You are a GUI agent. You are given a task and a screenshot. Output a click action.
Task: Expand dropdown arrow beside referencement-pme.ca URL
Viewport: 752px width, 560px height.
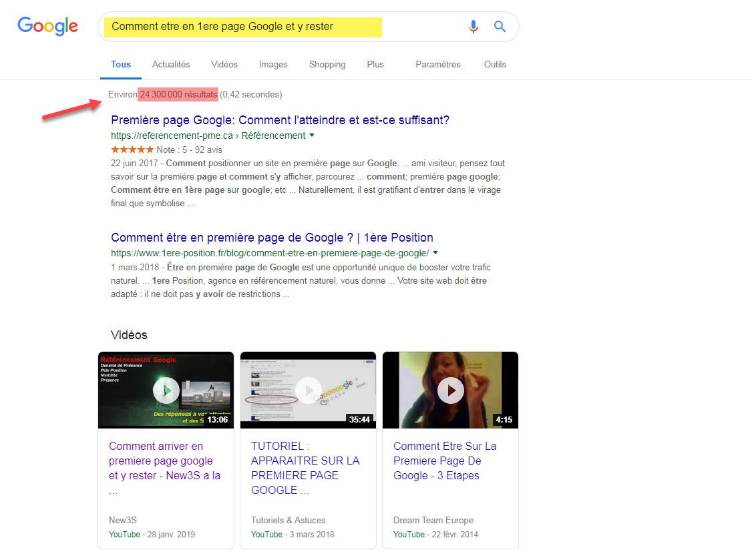312,135
